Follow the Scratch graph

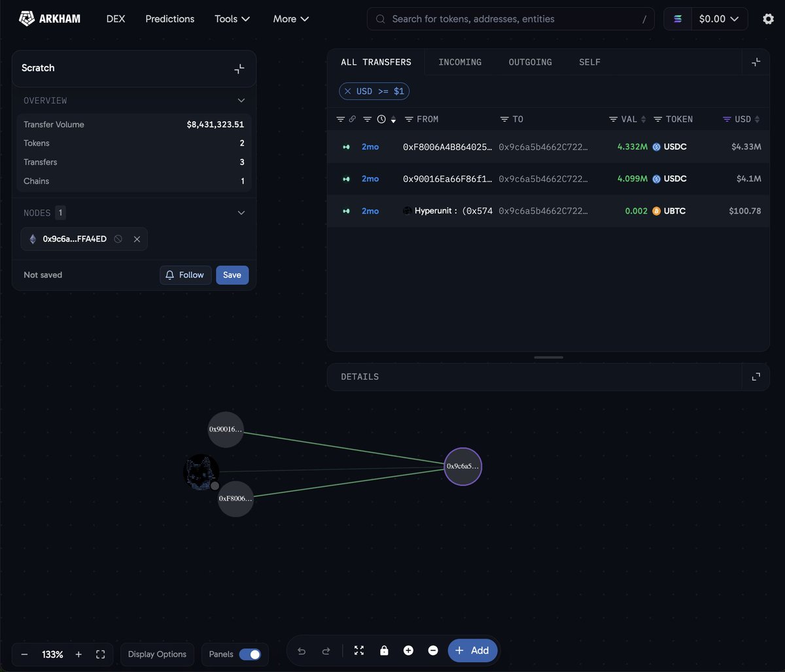(x=186, y=275)
